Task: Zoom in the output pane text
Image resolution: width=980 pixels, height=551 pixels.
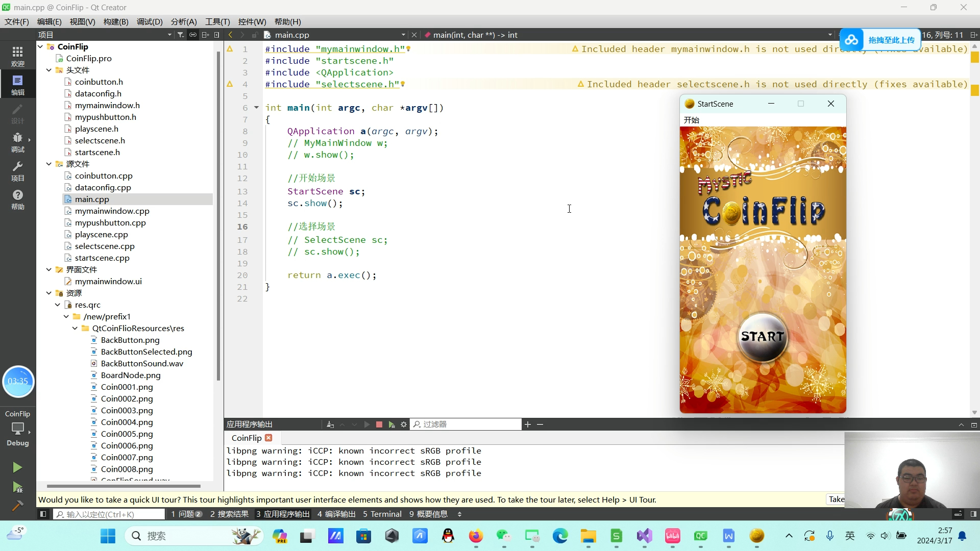Action: (x=528, y=424)
